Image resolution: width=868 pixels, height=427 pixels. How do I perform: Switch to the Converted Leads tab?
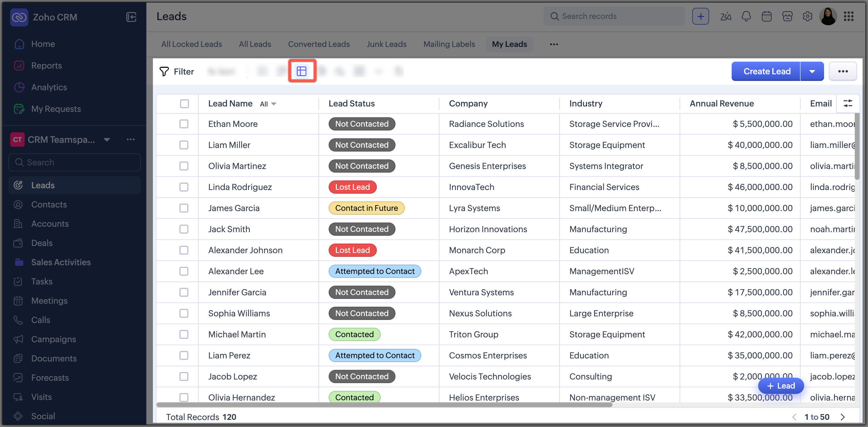[319, 44]
